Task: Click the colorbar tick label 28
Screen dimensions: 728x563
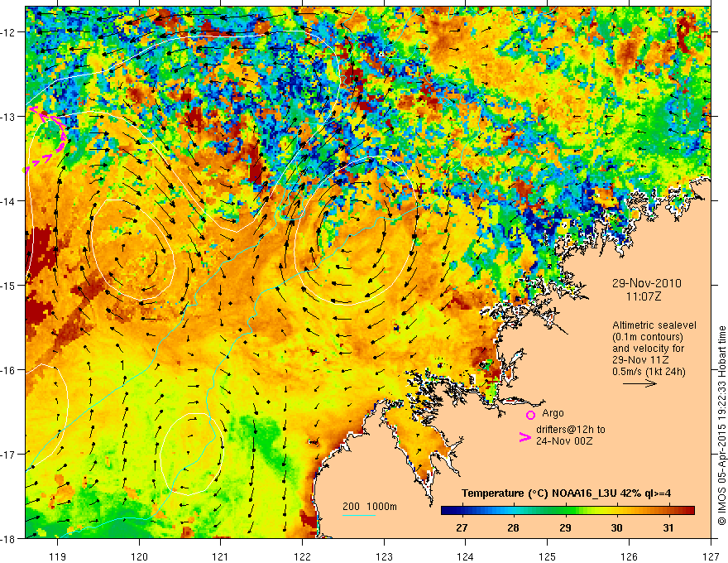Action: coord(513,528)
